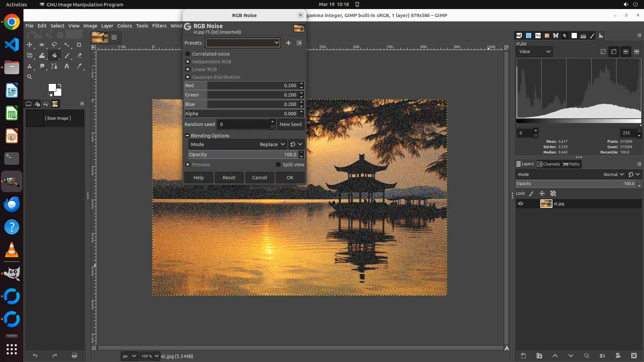Select the Move tool
644x362 pixels.
(x=30, y=45)
